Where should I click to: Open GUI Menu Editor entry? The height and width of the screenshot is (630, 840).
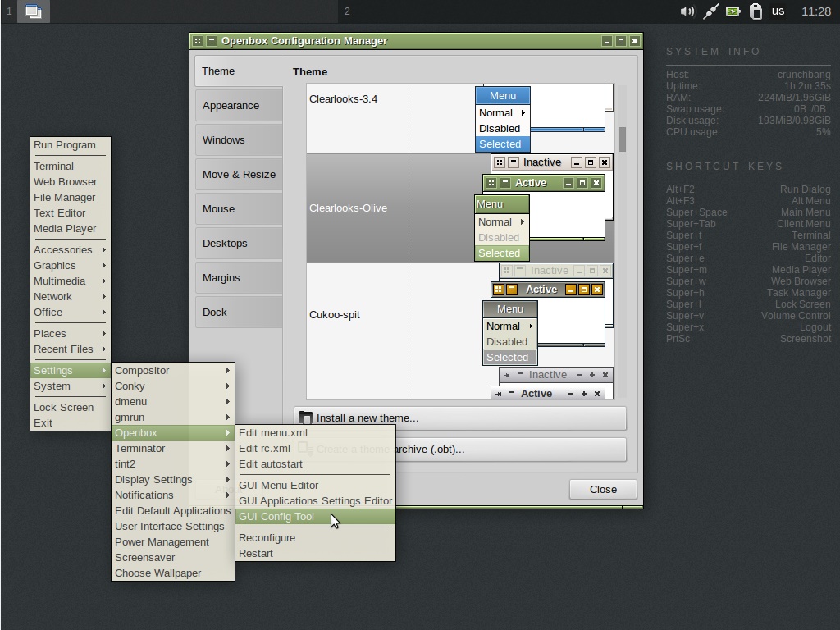(x=315, y=485)
